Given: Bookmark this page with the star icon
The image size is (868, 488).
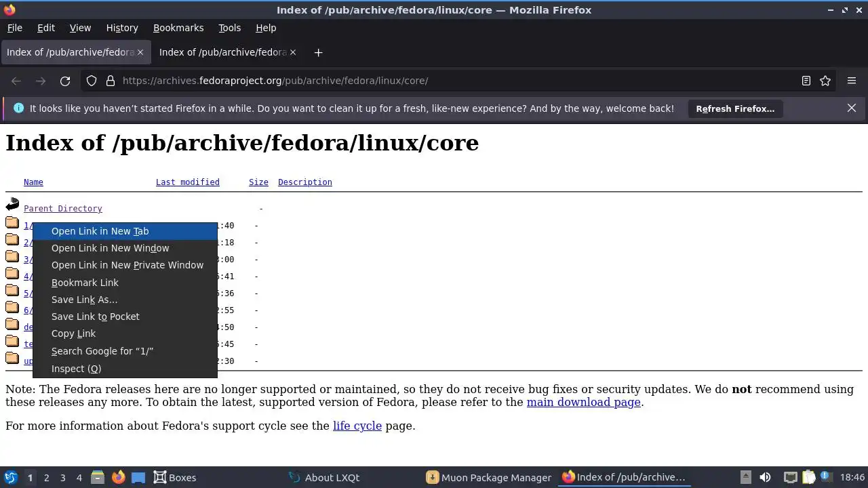Looking at the screenshot, I should [x=825, y=81].
